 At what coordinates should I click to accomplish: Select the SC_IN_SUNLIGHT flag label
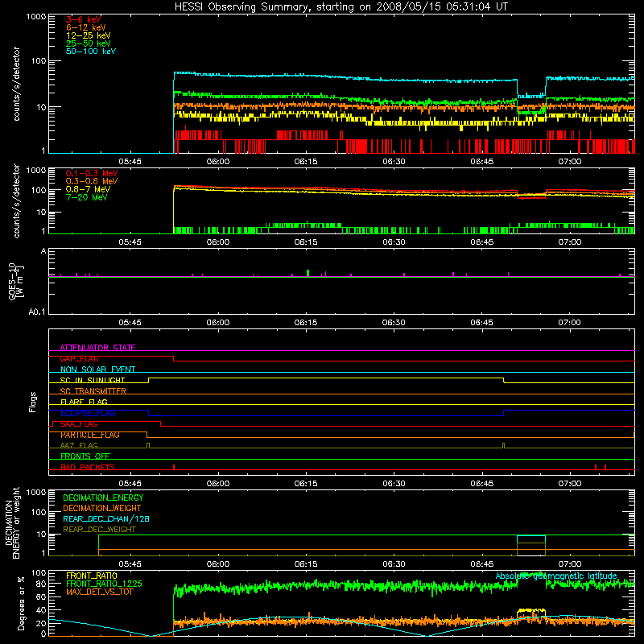93,380
